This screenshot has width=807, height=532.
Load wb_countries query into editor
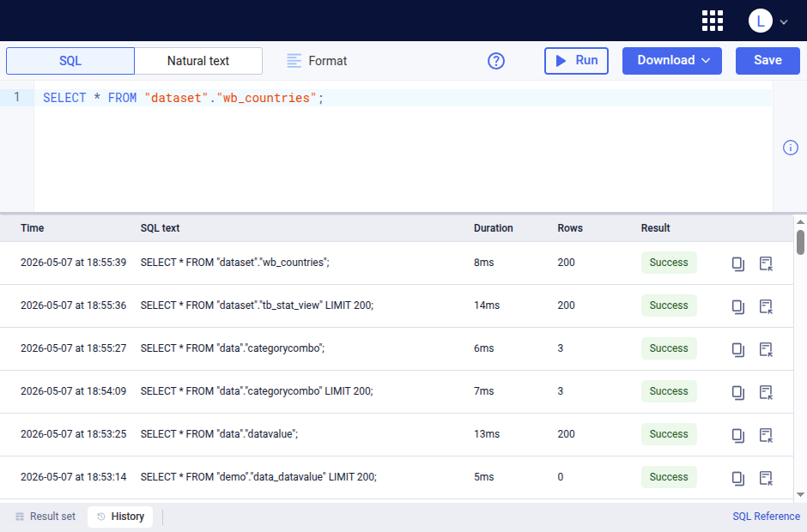(767, 263)
